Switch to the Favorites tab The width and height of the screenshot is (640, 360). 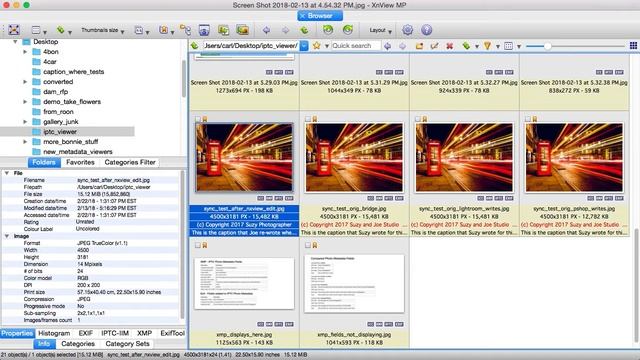click(x=80, y=162)
